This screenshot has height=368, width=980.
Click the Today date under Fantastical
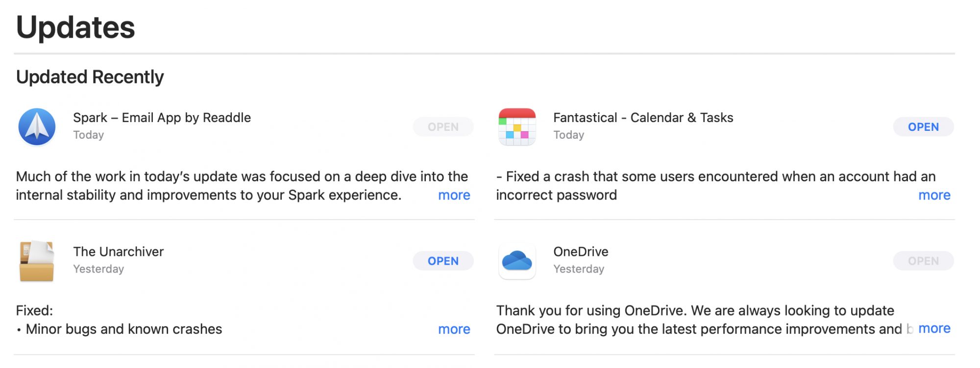click(568, 135)
